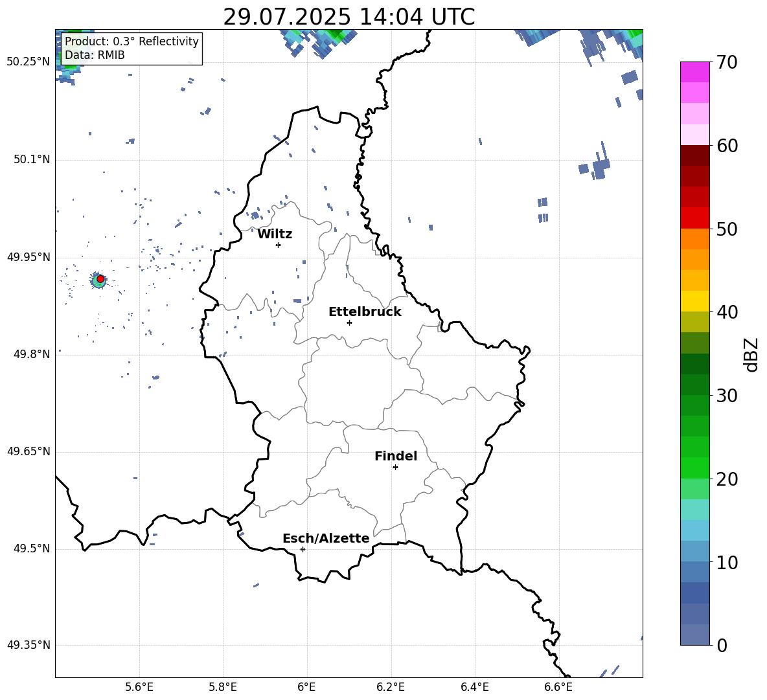Click the 50.25°N latitude label

click(x=29, y=62)
